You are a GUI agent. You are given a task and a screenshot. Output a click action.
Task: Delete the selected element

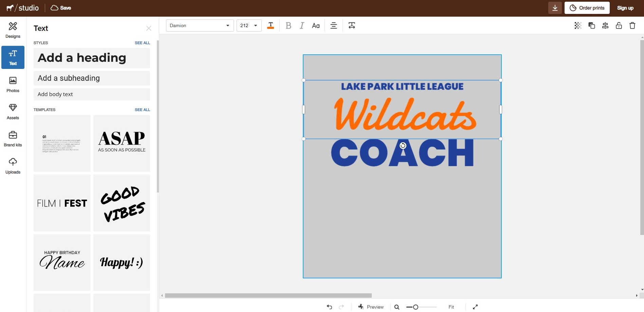632,25
